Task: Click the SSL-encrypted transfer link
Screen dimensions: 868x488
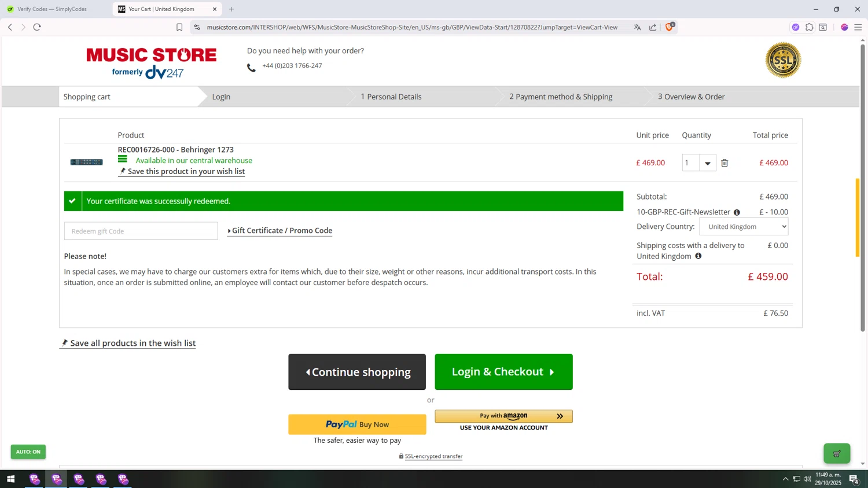Action: tap(433, 456)
